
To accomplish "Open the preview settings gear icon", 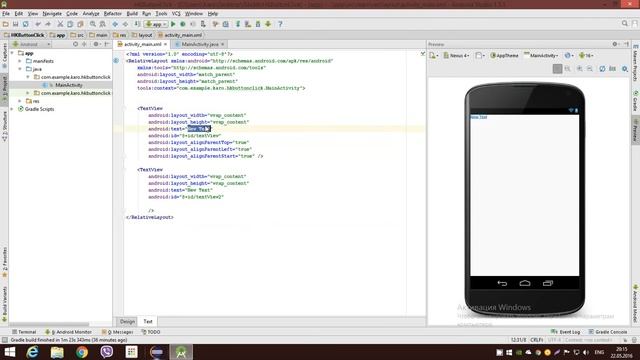I will pyautogui.click(x=625, y=69).
